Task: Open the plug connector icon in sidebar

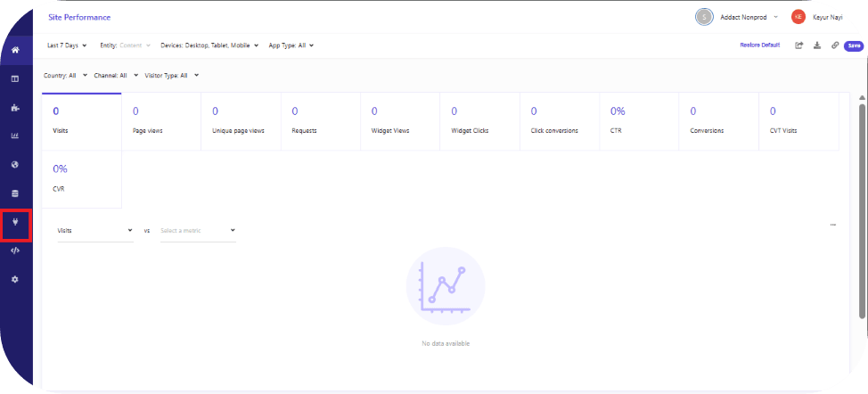Action: coord(15,223)
